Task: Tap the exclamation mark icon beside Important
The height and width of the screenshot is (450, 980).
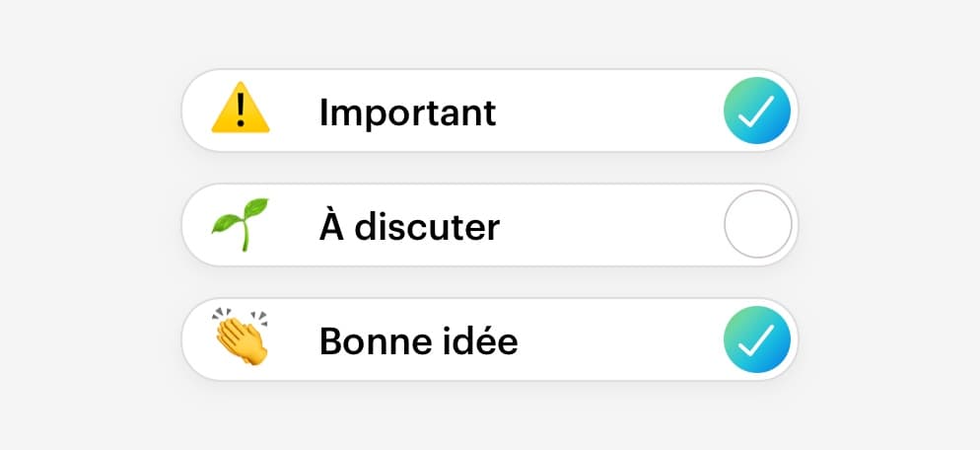Action: pos(241,108)
